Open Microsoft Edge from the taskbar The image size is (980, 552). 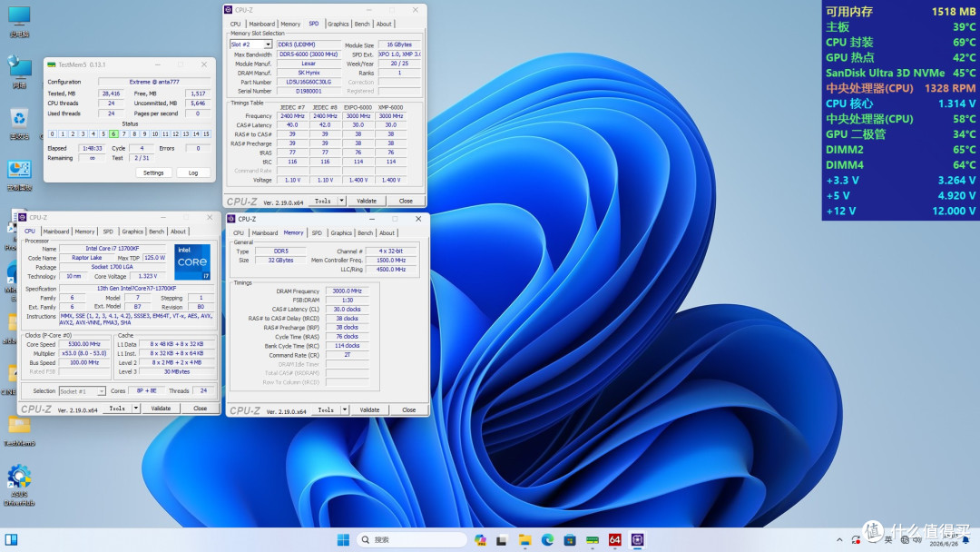[x=547, y=539]
